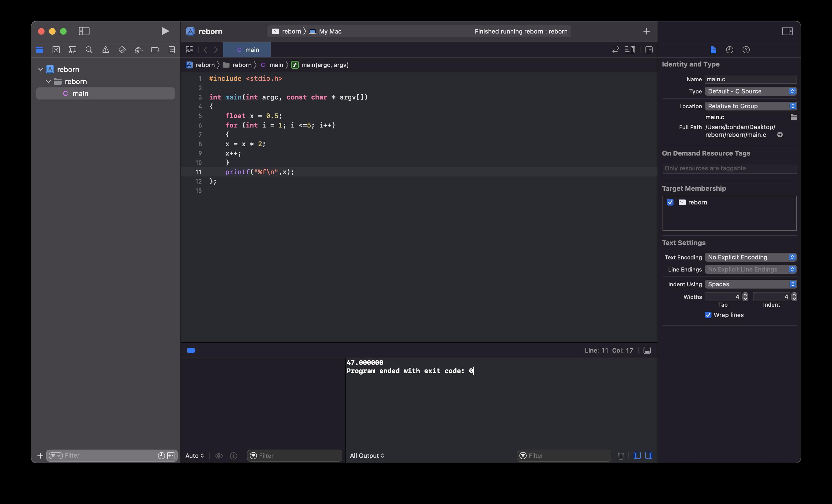Image resolution: width=832 pixels, height=504 pixels.
Task: Toggle the right inspector panel visibility
Action: (787, 31)
